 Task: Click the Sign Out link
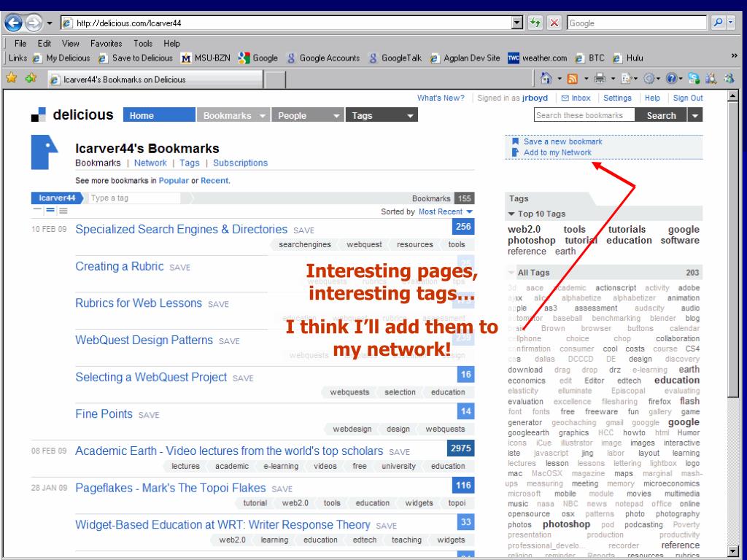[x=687, y=98]
